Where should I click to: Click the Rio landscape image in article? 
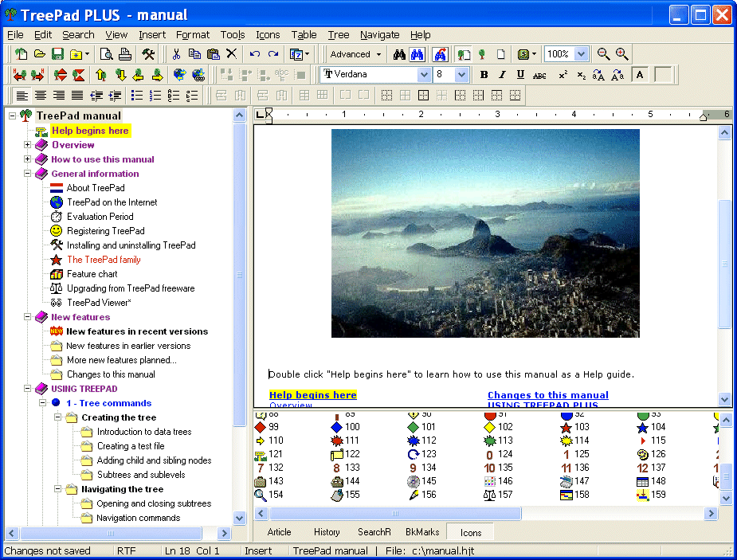(485, 233)
